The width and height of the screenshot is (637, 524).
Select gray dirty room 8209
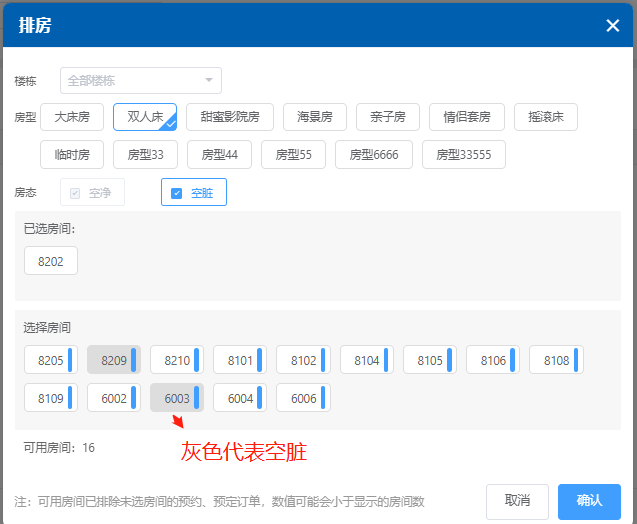click(114, 360)
